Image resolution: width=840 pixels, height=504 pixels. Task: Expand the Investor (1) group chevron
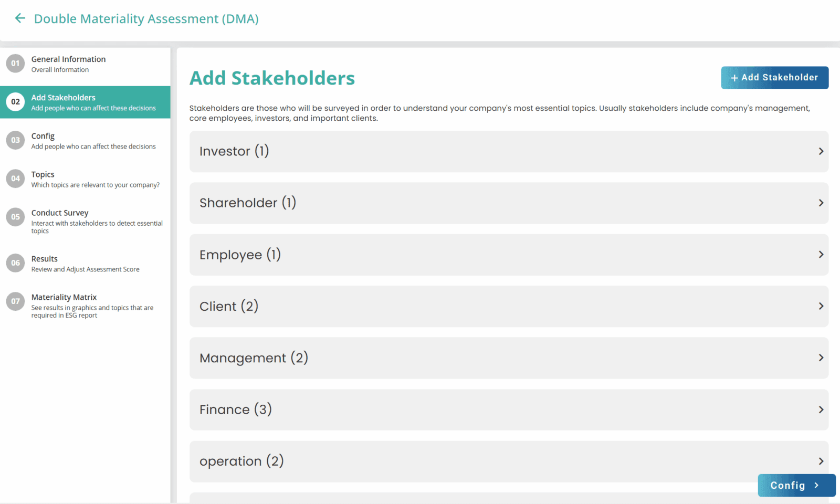tap(821, 151)
